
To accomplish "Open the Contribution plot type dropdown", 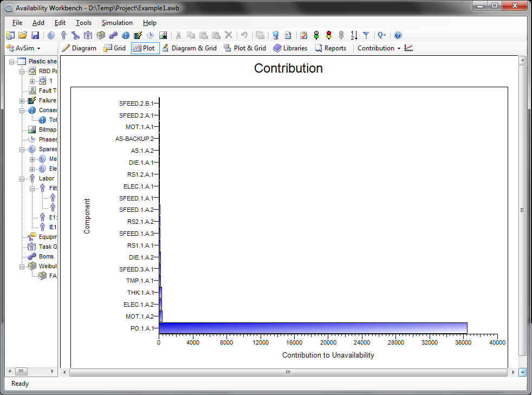I will click(x=379, y=48).
